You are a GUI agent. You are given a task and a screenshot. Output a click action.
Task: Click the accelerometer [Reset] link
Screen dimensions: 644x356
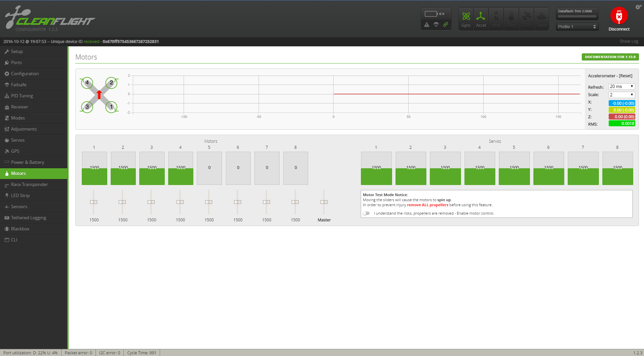pos(626,76)
